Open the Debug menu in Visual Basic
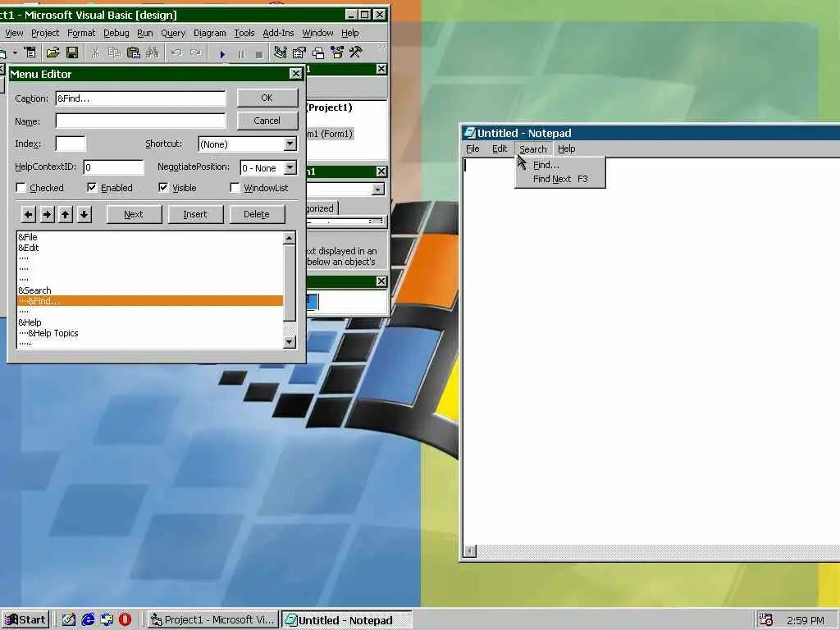The image size is (840, 630). click(116, 33)
